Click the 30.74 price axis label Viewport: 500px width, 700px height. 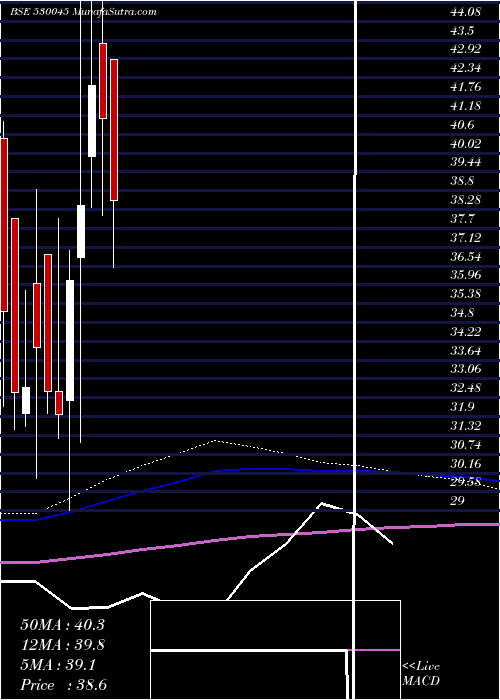click(x=466, y=445)
